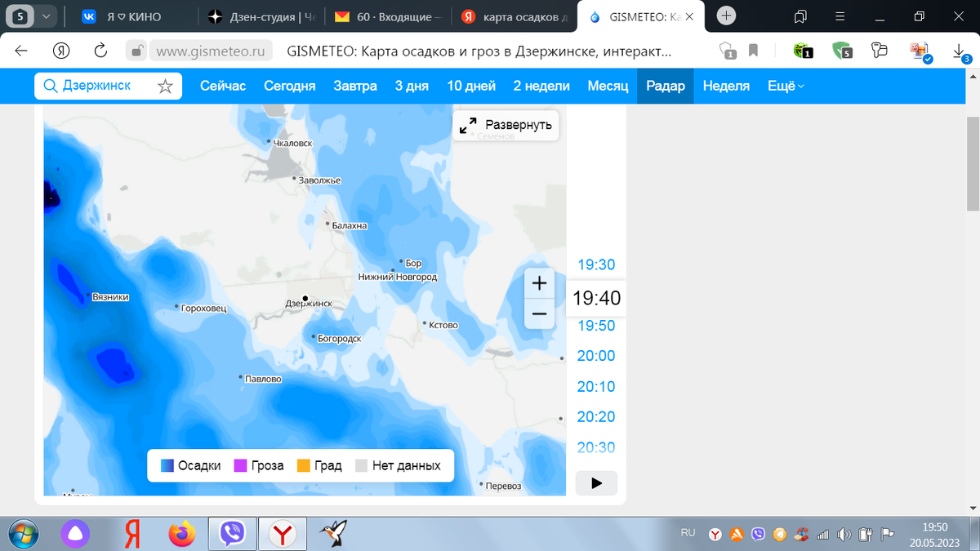Click the page vertical scrollbar thumb
Screen dimensions: 980x551
point(973,163)
